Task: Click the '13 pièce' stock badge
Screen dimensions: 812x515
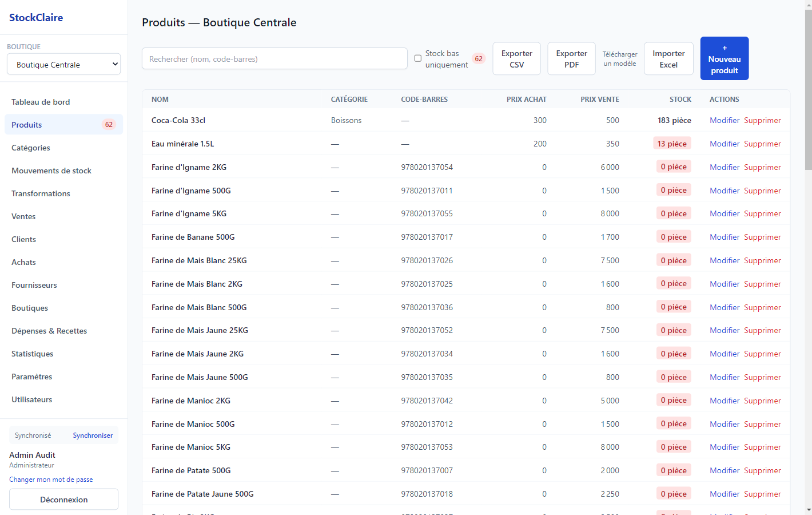Action: click(672, 143)
